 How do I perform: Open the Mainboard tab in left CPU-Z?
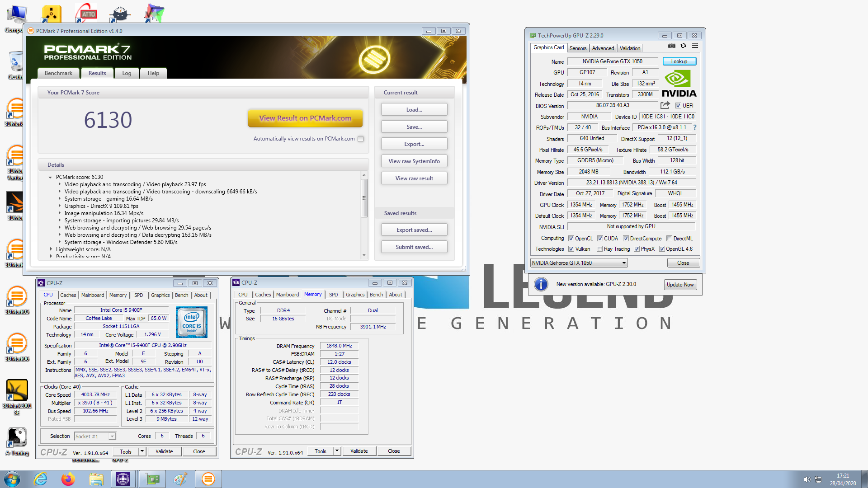(x=93, y=295)
